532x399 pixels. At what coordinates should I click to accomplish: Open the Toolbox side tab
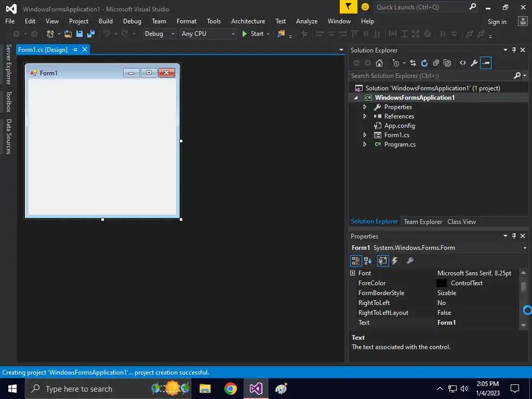8,101
